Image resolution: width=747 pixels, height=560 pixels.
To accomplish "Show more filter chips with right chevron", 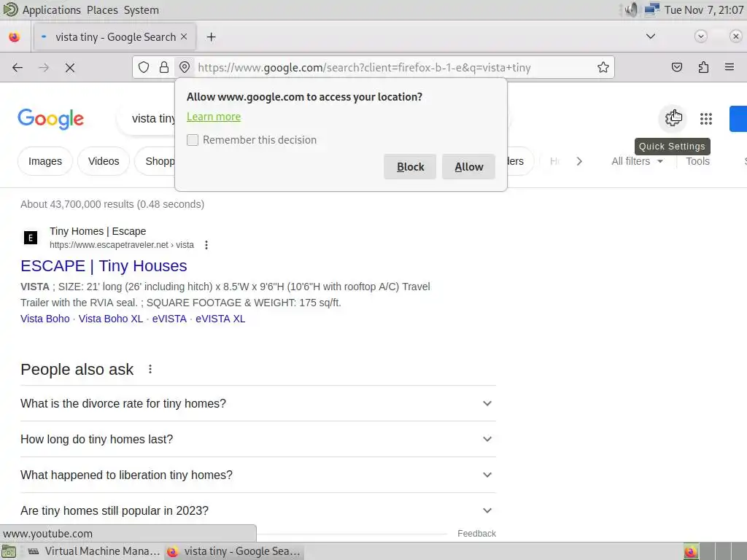I will 578,161.
